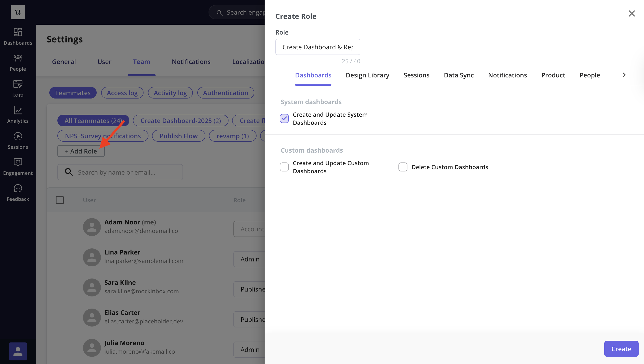Click the Role name input field
The height and width of the screenshot is (364, 644).
click(318, 47)
